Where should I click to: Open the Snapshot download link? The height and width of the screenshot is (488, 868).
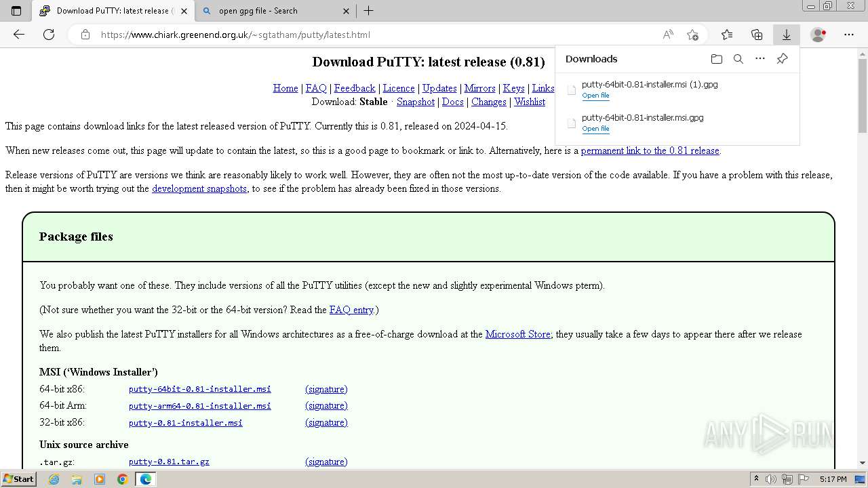click(416, 102)
